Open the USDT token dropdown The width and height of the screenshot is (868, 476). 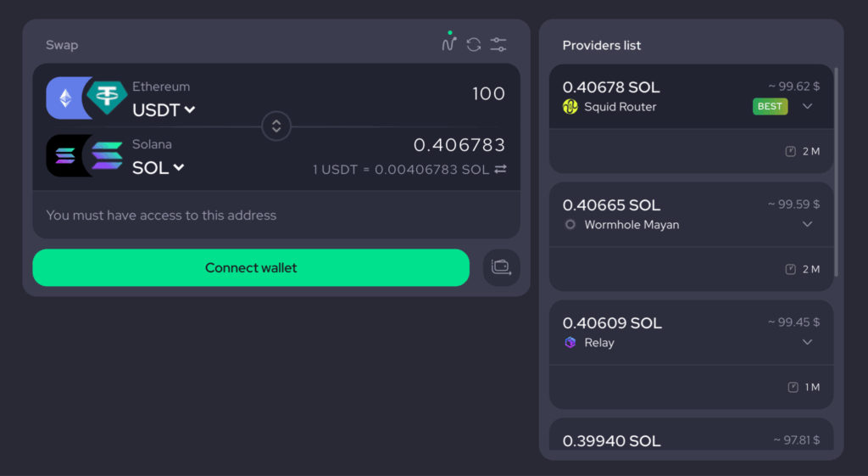pos(164,109)
